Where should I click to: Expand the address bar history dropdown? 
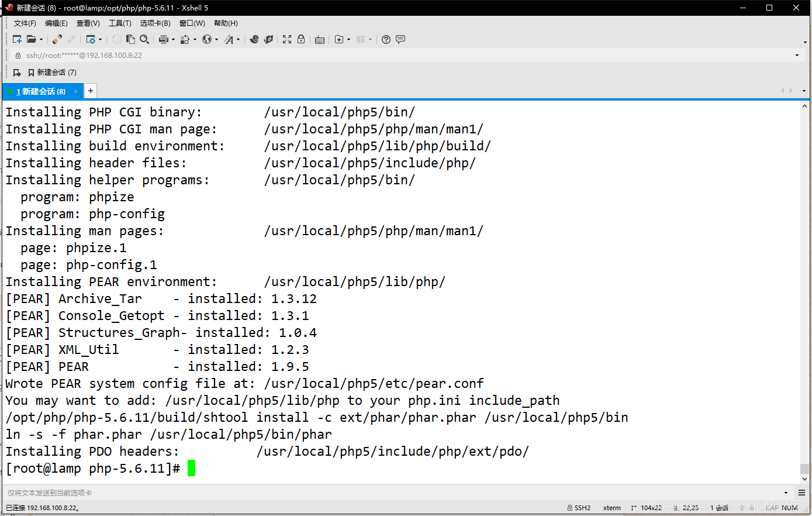[797, 56]
